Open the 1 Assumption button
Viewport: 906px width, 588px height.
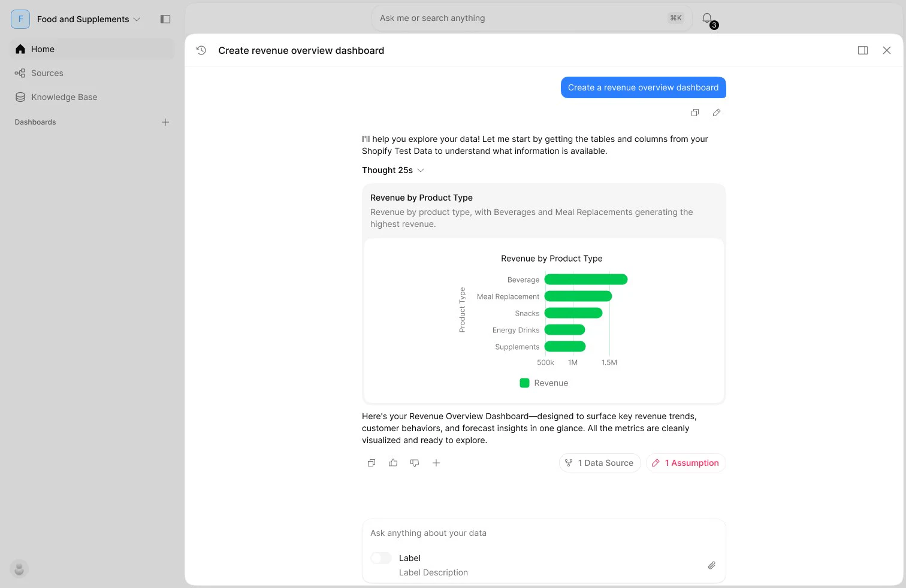point(686,463)
